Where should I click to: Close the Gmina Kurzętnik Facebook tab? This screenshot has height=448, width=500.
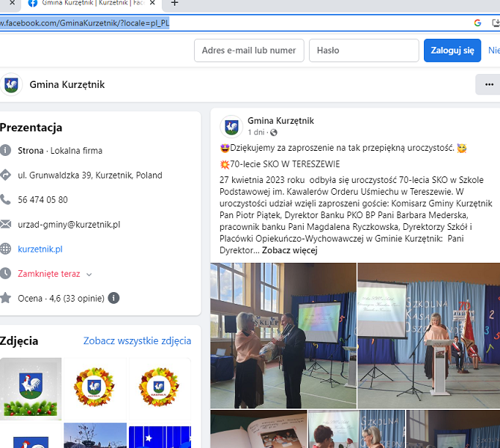[152, 3]
